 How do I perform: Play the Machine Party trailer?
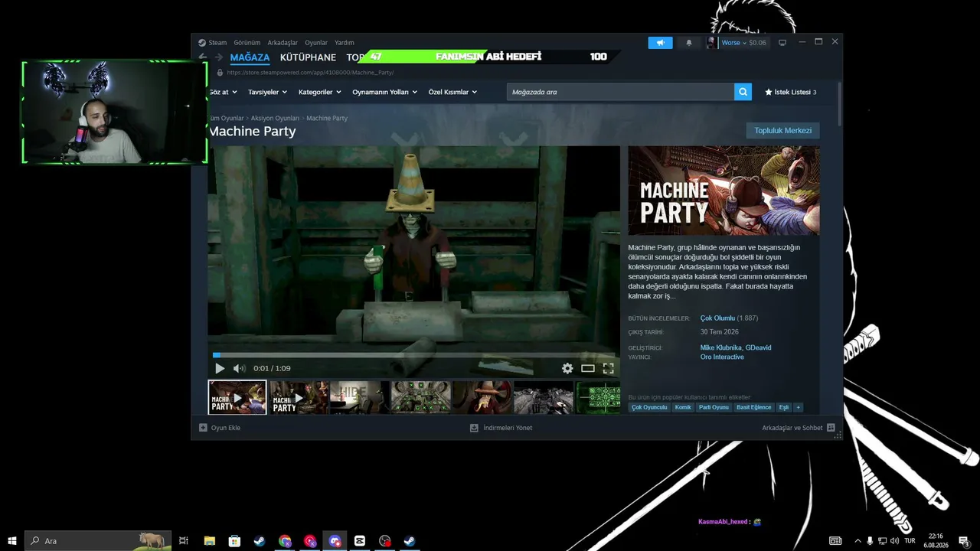(x=220, y=368)
